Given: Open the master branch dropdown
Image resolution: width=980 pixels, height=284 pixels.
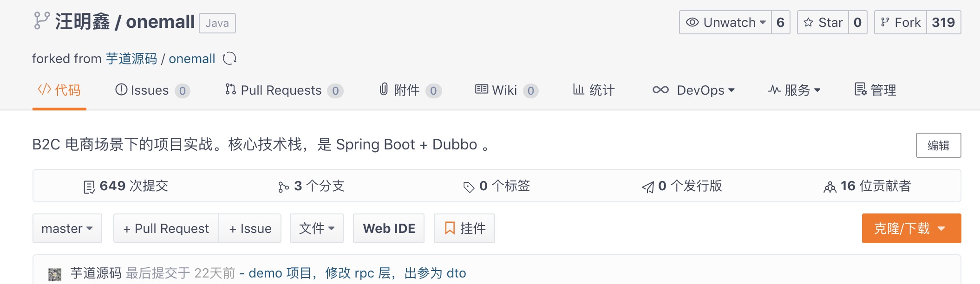Looking at the screenshot, I should click(x=67, y=228).
